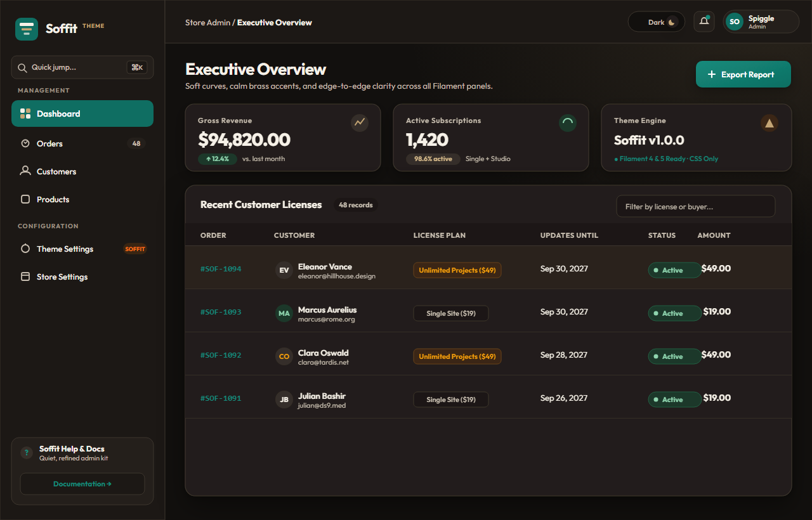812x520 pixels.
Task: Go to Orders in the sidebar
Action: (82, 143)
